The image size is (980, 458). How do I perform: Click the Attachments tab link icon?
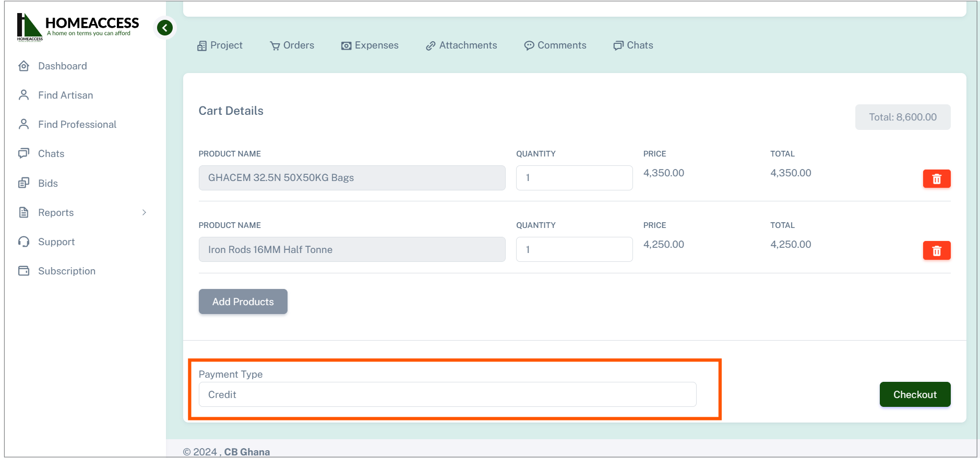tap(431, 46)
